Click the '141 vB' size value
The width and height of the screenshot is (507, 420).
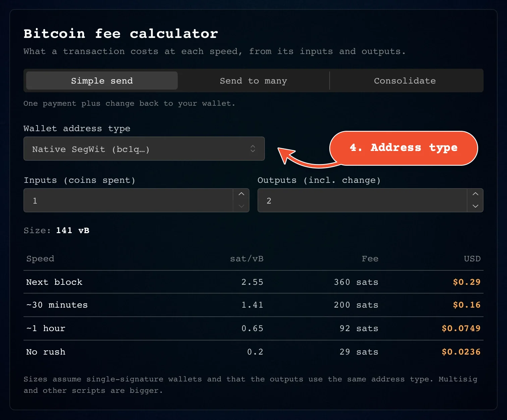click(x=73, y=230)
